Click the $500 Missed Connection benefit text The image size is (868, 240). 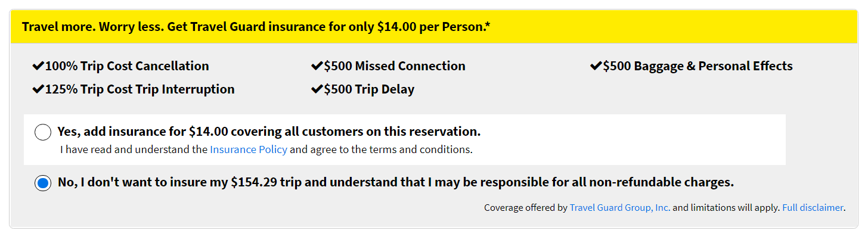[x=395, y=66]
